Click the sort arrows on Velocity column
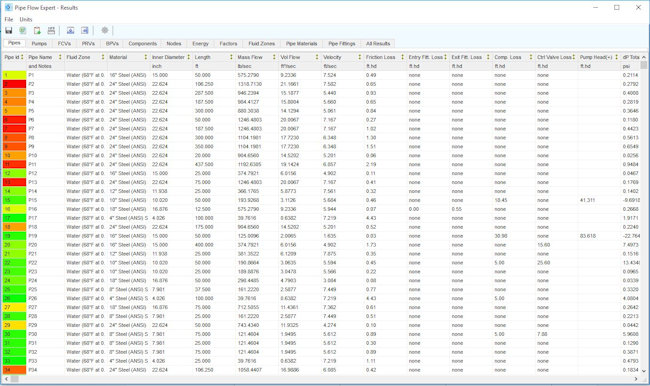 (x=359, y=57)
